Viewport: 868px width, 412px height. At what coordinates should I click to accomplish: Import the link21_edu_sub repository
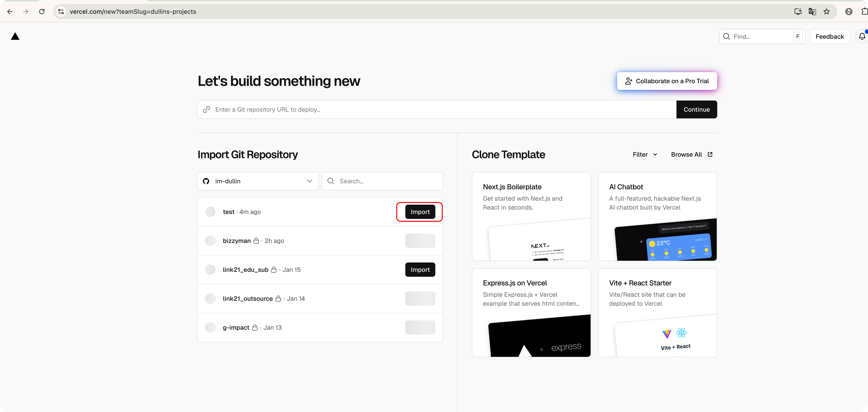click(x=420, y=269)
